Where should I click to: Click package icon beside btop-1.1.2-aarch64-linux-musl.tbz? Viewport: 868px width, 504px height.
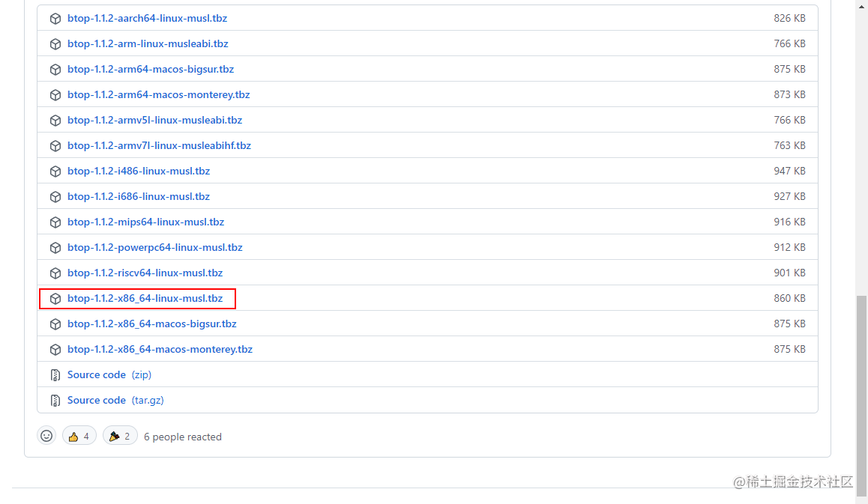[55, 18]
